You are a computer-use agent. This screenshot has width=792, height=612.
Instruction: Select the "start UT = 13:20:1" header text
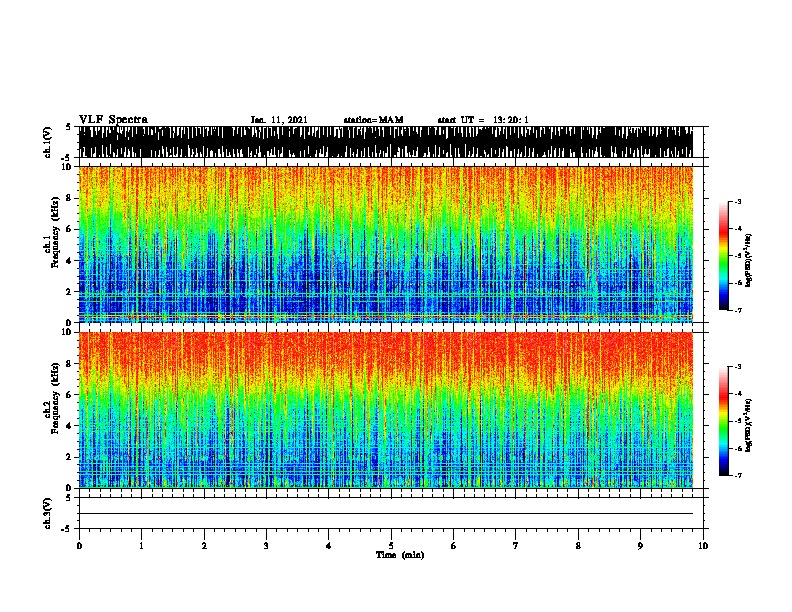[483, 120]
